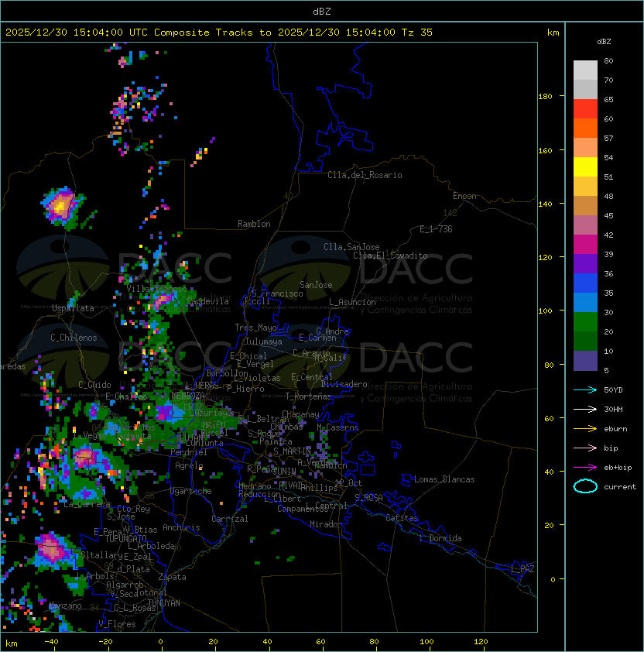
Task: Click the 'L_Dormida' map label
Action: point(440,538)
